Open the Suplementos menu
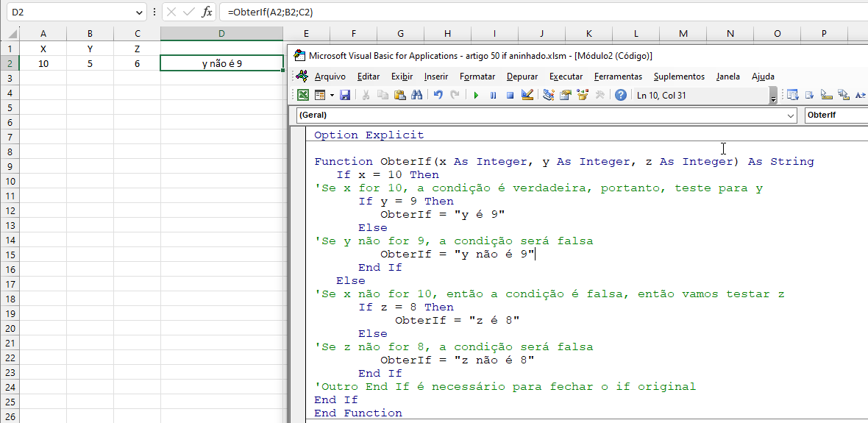Viewport: 868px width, 423px height. tap(679, 77)
